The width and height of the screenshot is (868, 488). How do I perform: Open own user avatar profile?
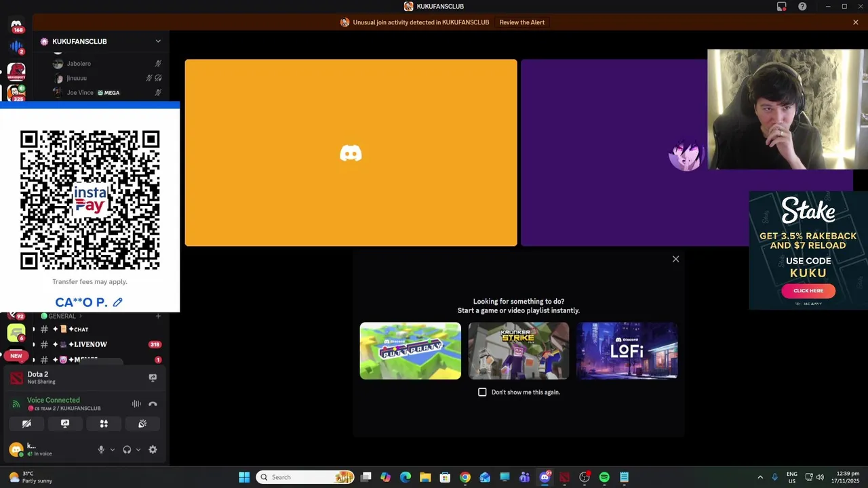pyautogui.click(x=16, y=449)
